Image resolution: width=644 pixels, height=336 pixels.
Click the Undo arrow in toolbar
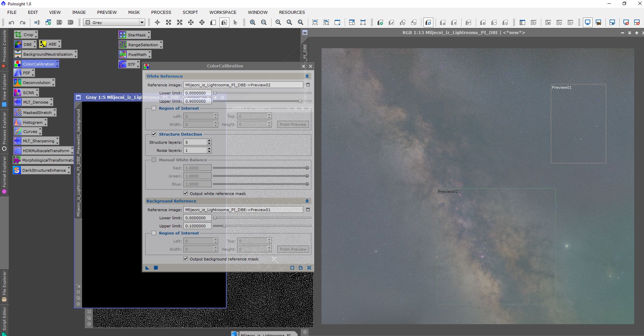[x=11, y=23]
